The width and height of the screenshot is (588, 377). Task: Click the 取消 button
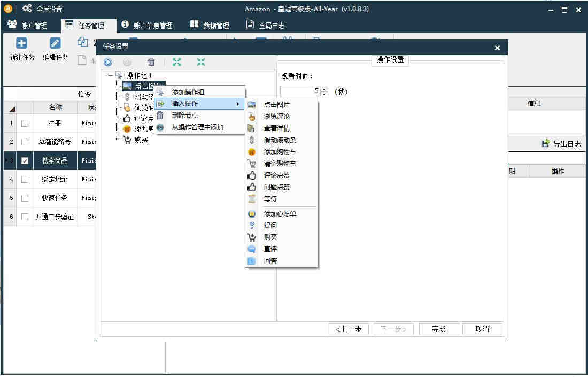(x=482, y=329)
